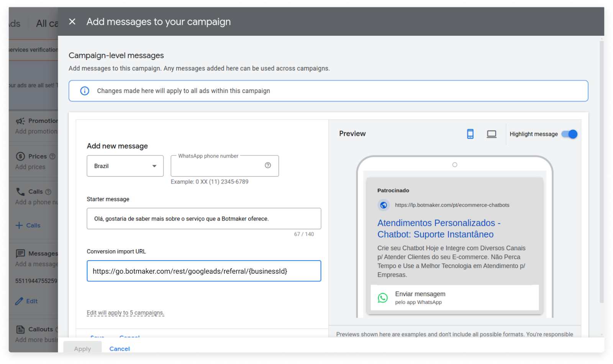Screen dimensions: 613x364
Task: Click the globe icon in the ad preview
Action: pos(384,205)
